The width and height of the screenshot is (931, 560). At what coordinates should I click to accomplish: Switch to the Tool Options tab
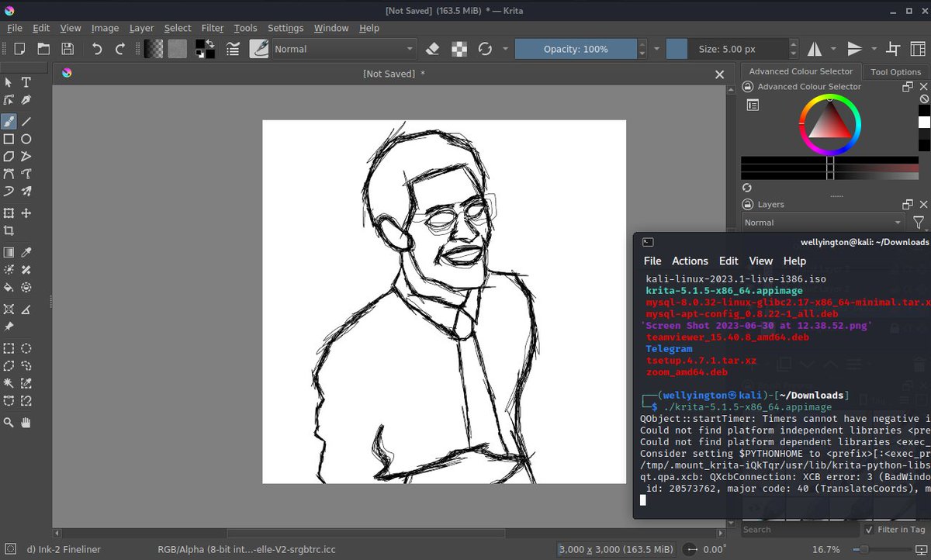[895, 71]
